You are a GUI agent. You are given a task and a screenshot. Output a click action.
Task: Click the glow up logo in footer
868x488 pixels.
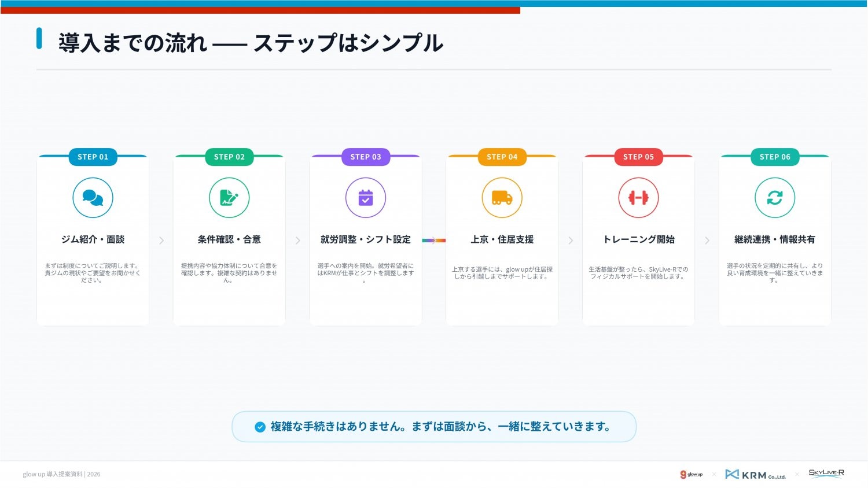pos(692,475)
